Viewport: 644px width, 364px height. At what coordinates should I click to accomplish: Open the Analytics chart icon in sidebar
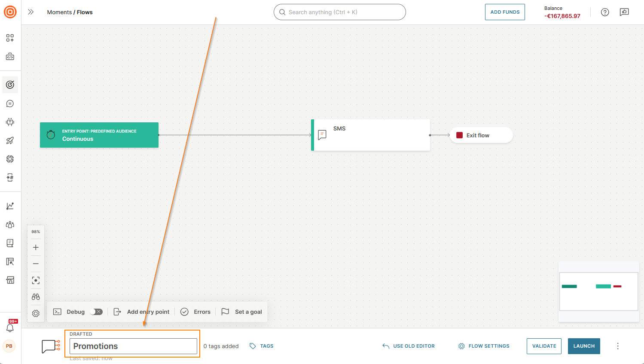tap(10, 206)
